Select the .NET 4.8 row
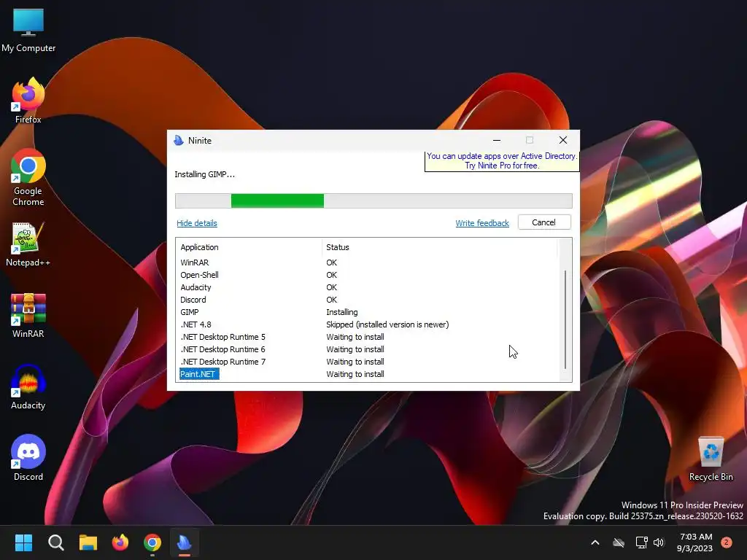Screen dimensions: 747x560 tap(367, 324)
